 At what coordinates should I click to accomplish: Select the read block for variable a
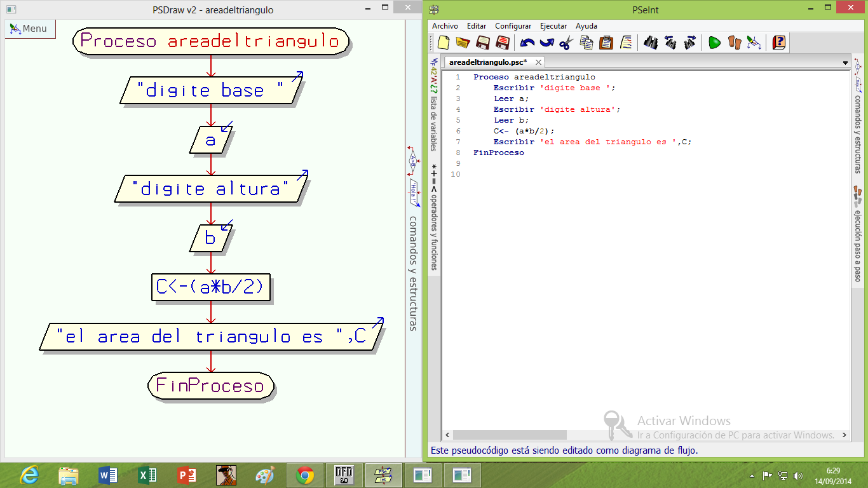(x=211, y=140)
